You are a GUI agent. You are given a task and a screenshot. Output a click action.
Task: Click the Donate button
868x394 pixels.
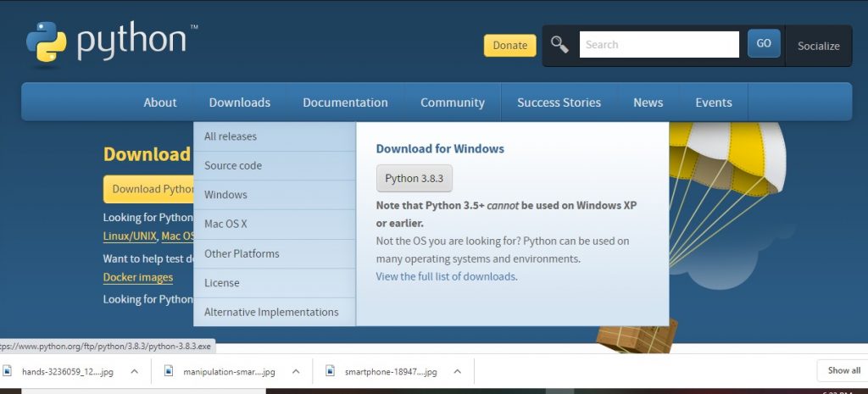tap(509, 46)
